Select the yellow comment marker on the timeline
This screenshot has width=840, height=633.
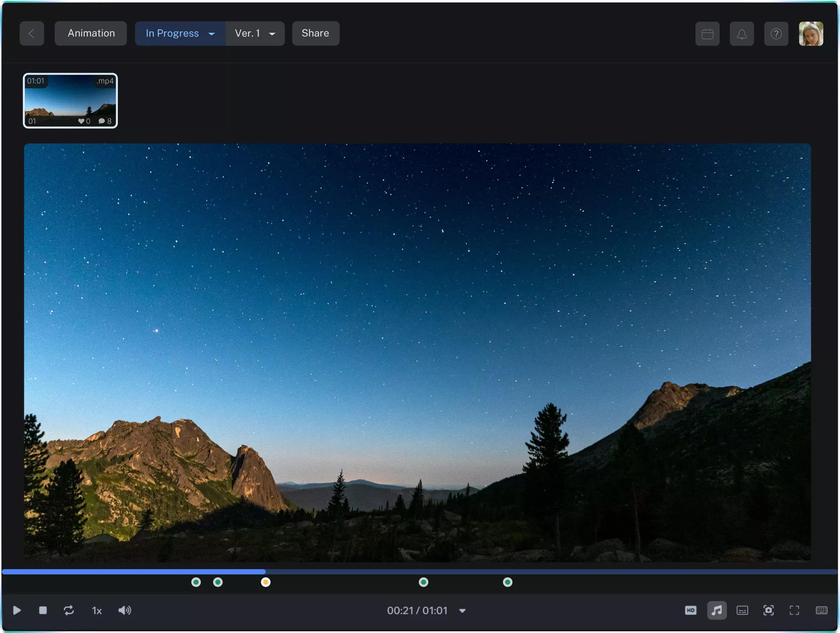265,582
